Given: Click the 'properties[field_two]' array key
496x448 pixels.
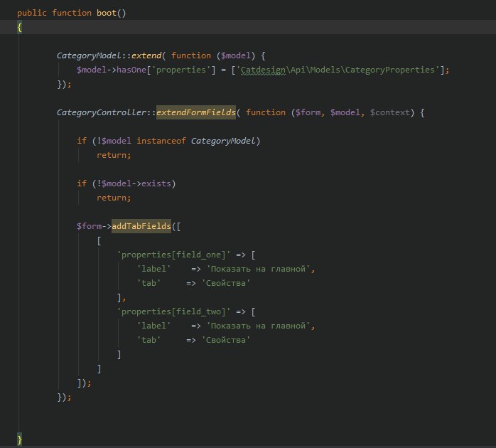Looking at the screenshot, I should [173, 312].
